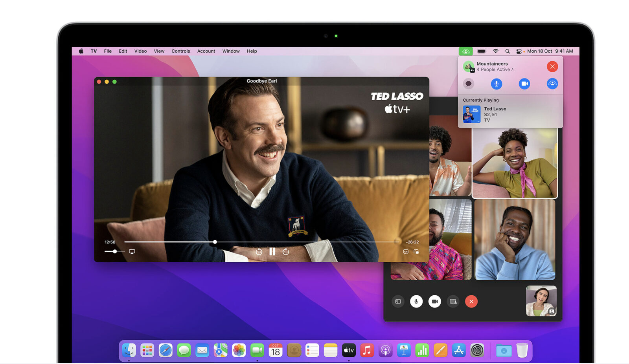The width and height of the screenshot is (629, 364).
Task: Mute microphone in the FaceTime call window
Action: click(x=416, y=302)
